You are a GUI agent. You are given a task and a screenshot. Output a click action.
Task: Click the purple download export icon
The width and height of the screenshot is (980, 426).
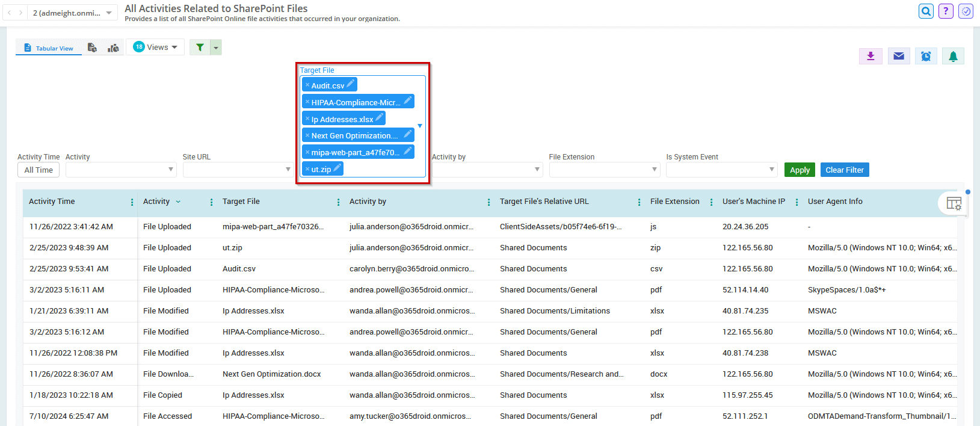click(871, 56)
